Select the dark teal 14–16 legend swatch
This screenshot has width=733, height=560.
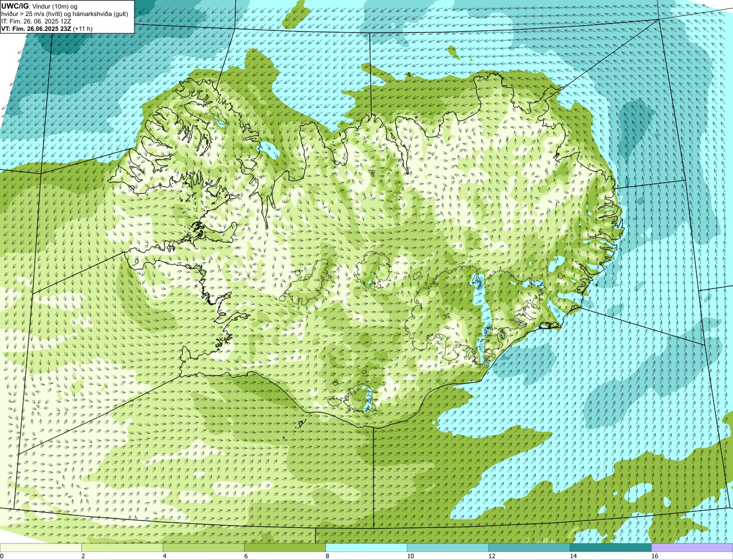[610, 547]
